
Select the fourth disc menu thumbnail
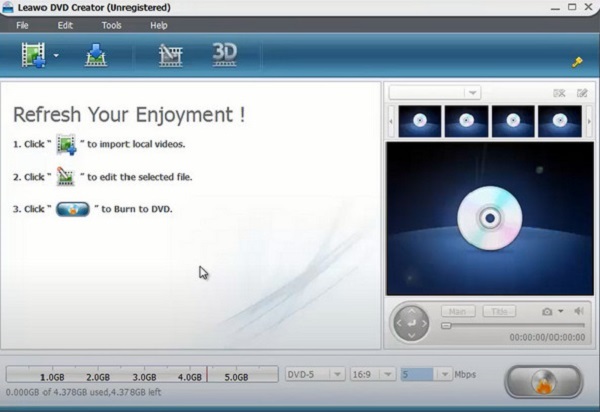point(560,121)
